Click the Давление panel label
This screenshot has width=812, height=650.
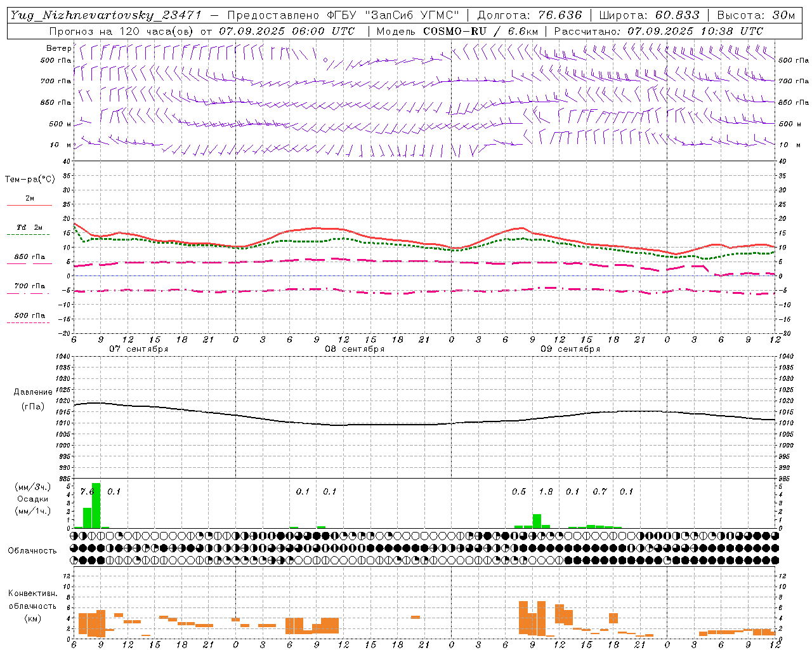click(x=33, y=392)
